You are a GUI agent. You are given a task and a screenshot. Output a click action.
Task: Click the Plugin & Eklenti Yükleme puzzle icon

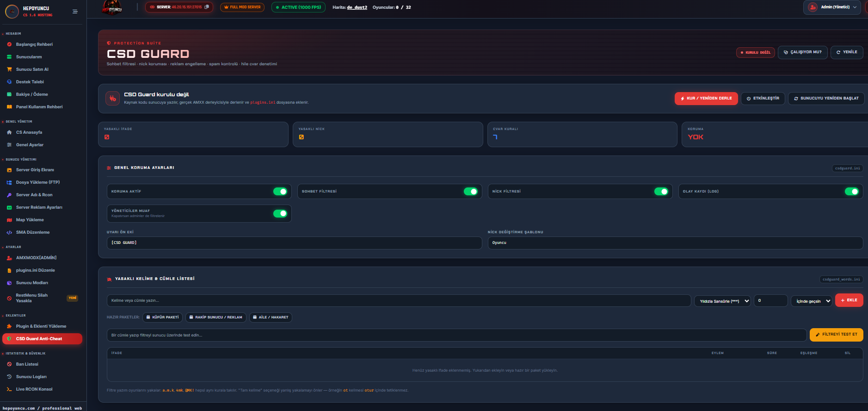click(x=9, y=326)
